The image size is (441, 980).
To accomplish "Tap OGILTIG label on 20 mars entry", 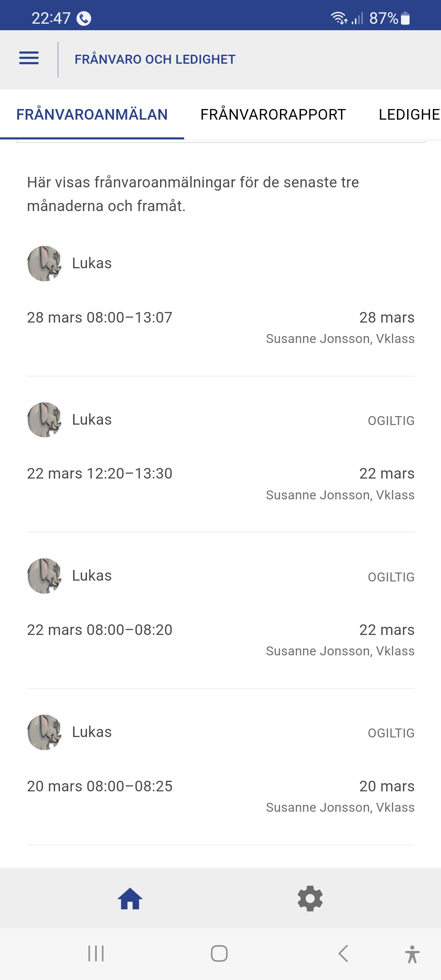I will [x=391, y=733].
